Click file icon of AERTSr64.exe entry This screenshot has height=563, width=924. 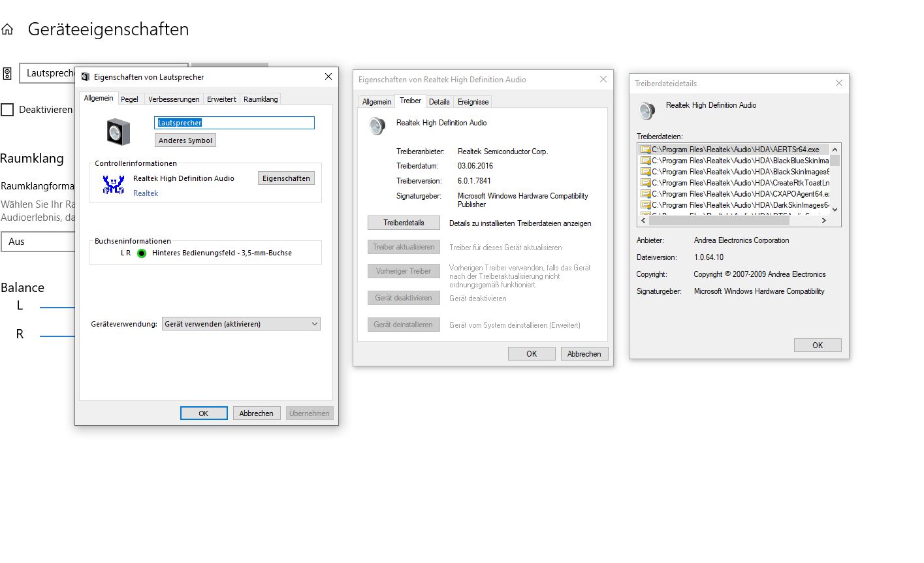(x=646, y=150)
